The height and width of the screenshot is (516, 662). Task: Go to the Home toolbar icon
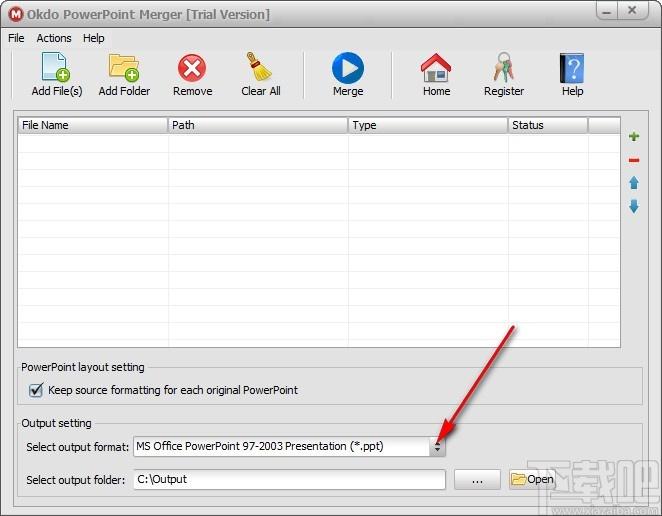(436, 68)
